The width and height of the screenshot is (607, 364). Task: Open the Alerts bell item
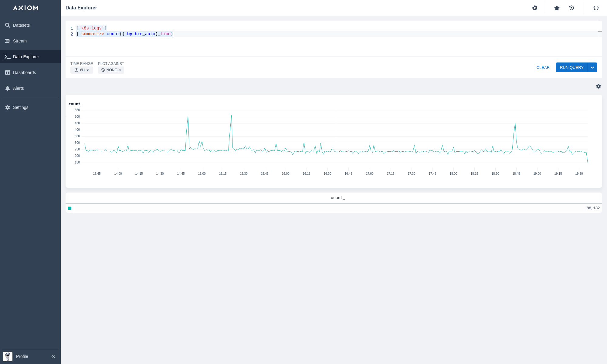18,88
